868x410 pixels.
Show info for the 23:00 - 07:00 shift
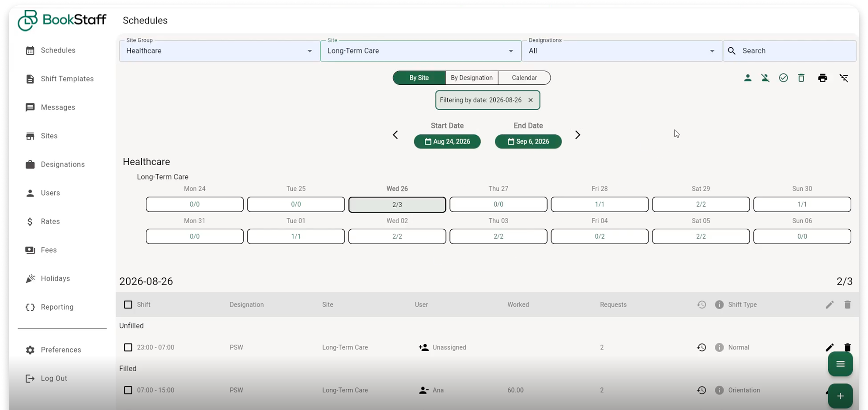(719, 347)
